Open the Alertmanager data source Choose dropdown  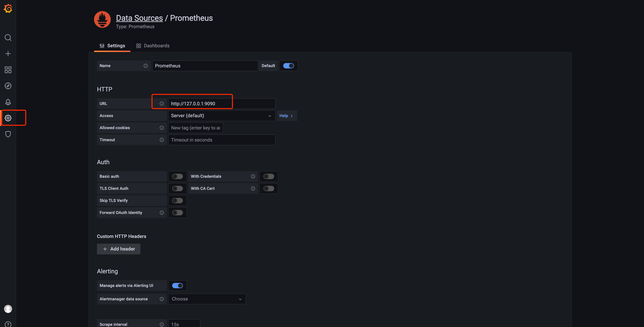point(207,299)
